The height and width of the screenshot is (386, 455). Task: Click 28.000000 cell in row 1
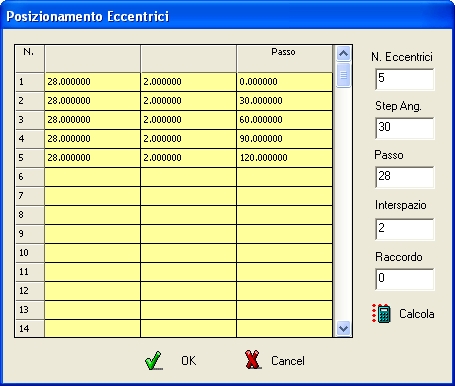point(92,82)
